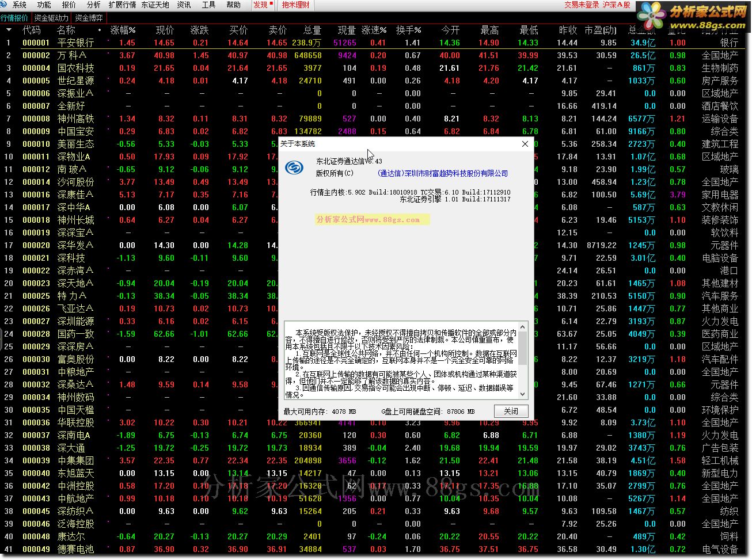Viewport: 752px width, 560px height.
Task: Click the 银行 industry cell for 平安银行
Action: pyautogui.click(x=729, y=43)
